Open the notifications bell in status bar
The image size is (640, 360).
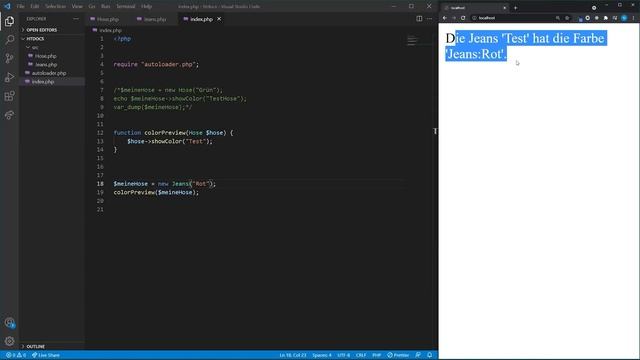pos(429,355)
